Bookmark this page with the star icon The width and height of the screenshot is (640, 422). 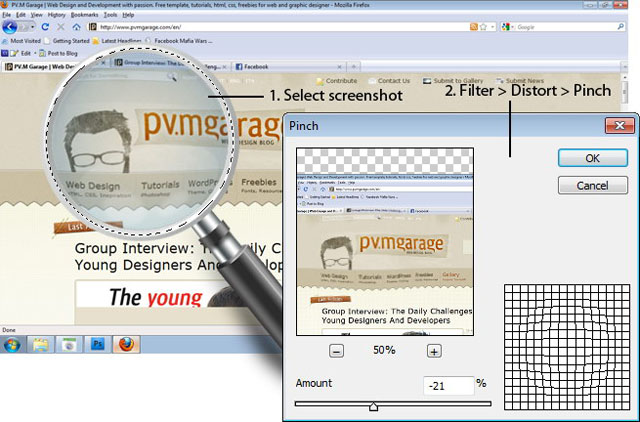484,27
